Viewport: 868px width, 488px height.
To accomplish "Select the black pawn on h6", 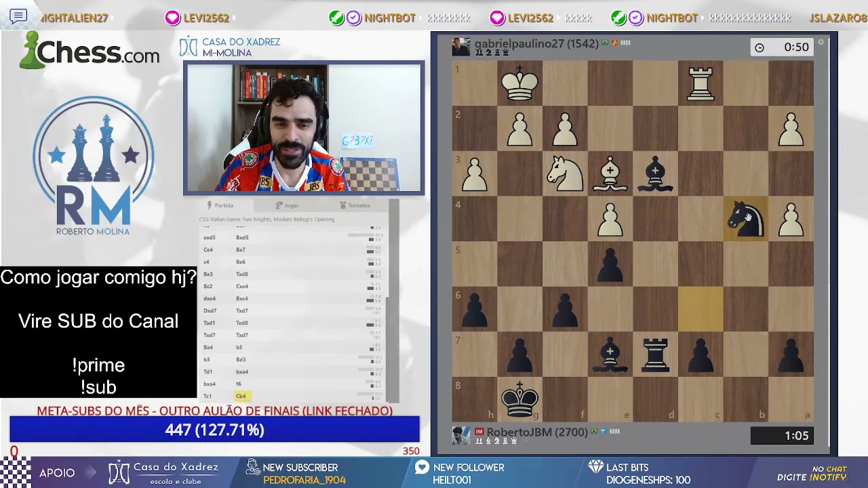I will click(x=475, y=309).
